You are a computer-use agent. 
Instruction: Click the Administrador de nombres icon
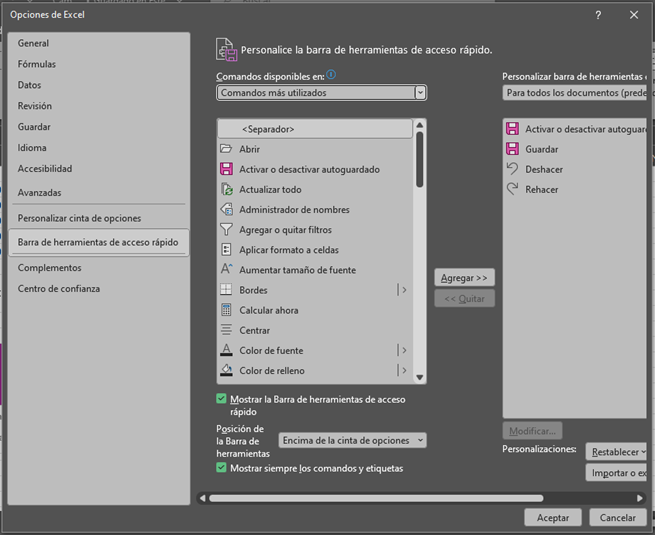pos(226,209)
